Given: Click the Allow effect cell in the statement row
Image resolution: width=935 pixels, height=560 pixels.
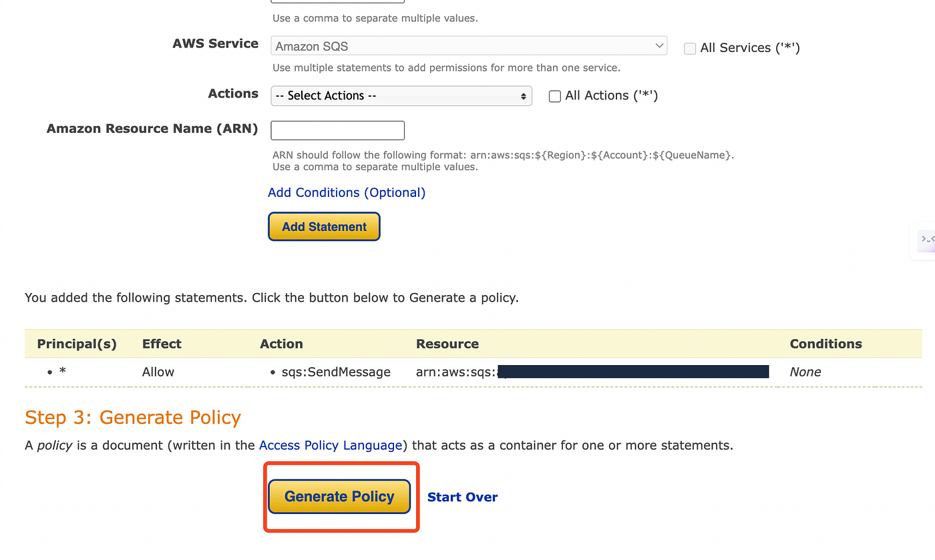Looking at the screenshot, I should pyautogui.click(x=158, y=372).
